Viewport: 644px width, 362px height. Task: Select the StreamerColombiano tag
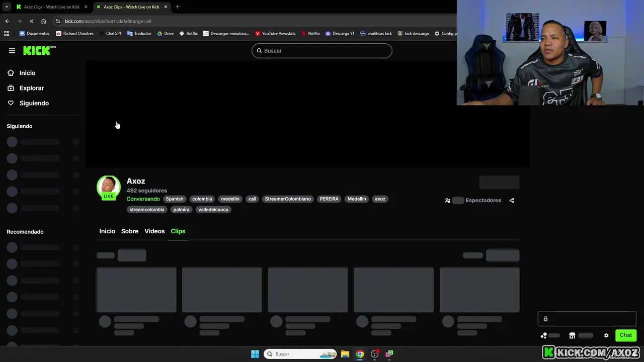288,199
